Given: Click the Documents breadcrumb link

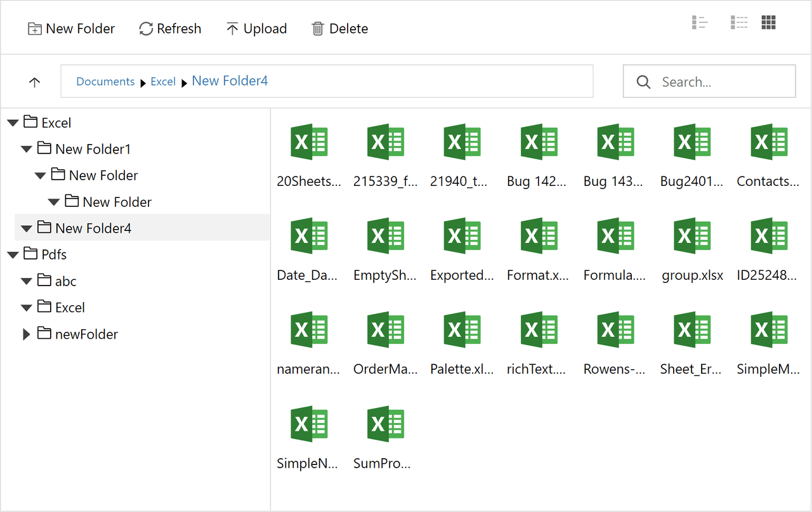Looking at the screenshot, I should pos(105,82).
